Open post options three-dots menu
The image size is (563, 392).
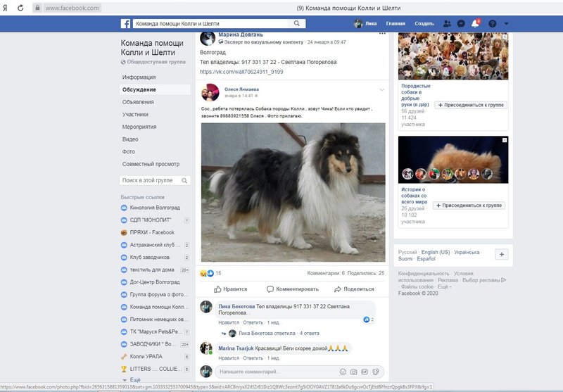tap(382, 34)
